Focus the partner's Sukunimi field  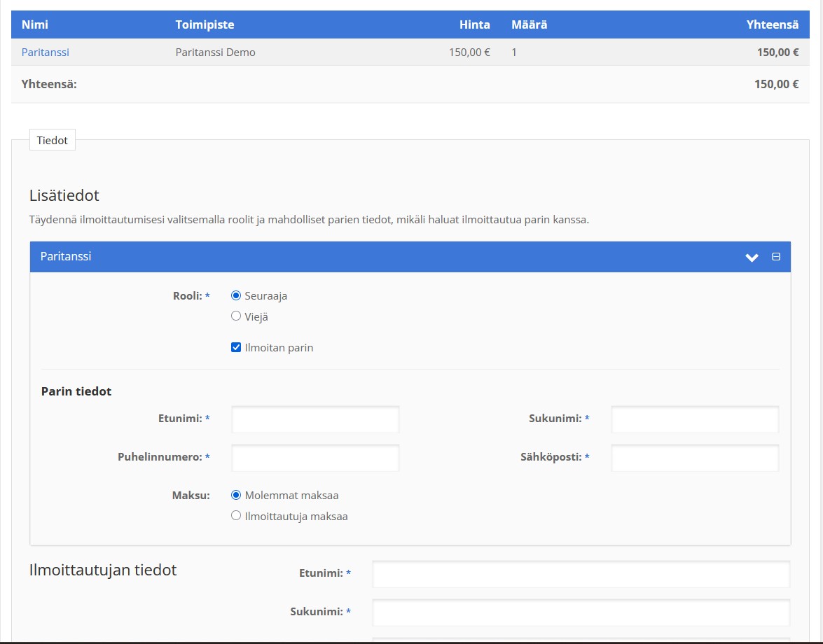pos(695,419)
